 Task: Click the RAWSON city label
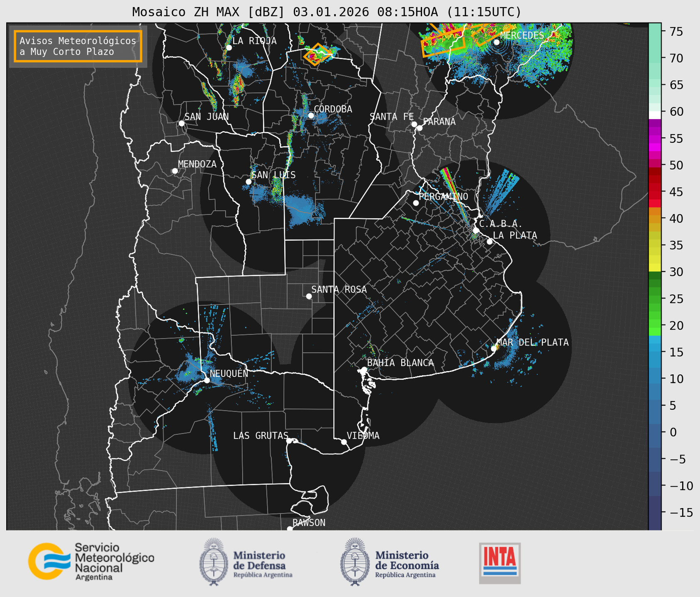(x=309, y=523)
